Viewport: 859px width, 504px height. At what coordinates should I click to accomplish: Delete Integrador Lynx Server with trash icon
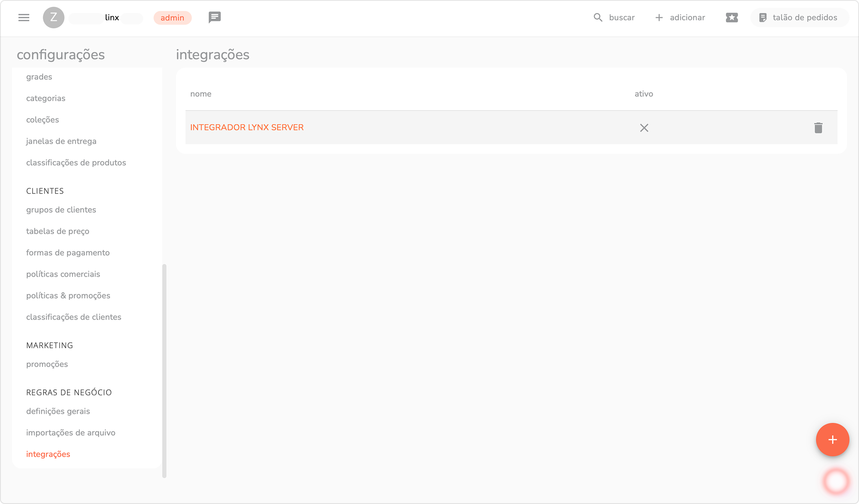tap(818, 128)
